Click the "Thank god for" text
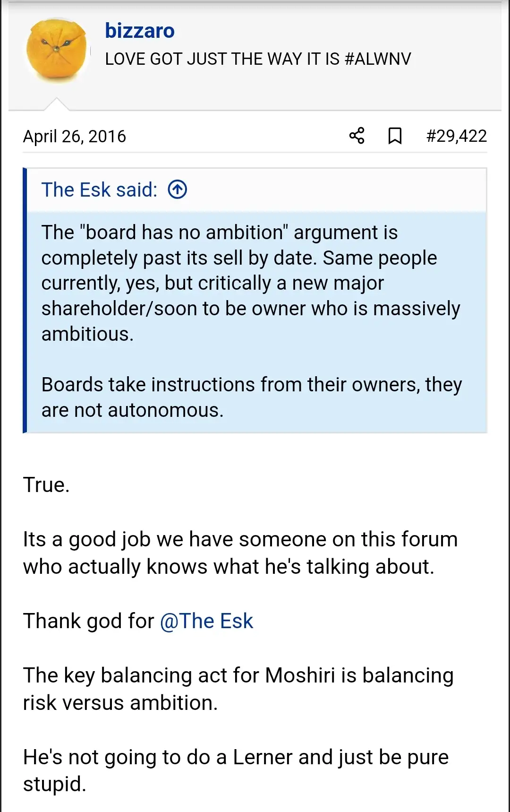Viewport: 510px width, 812px height. pos(89,621)
